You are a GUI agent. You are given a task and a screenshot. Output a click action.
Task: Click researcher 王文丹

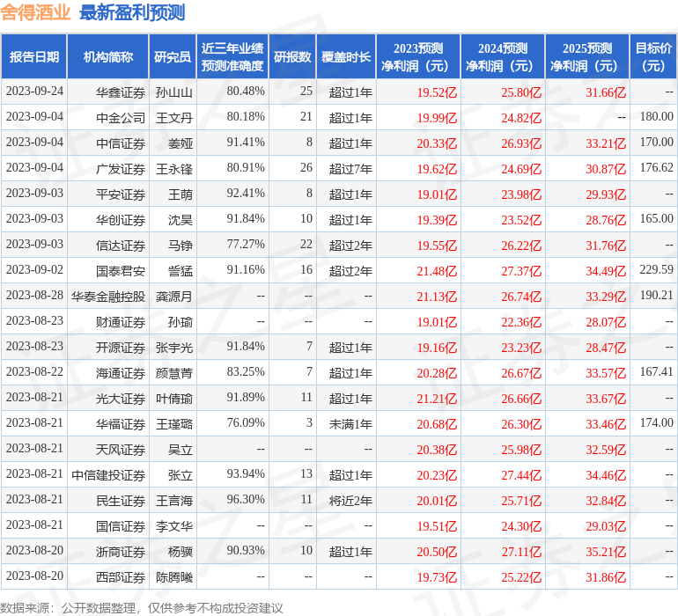click(x=174, y=118)
